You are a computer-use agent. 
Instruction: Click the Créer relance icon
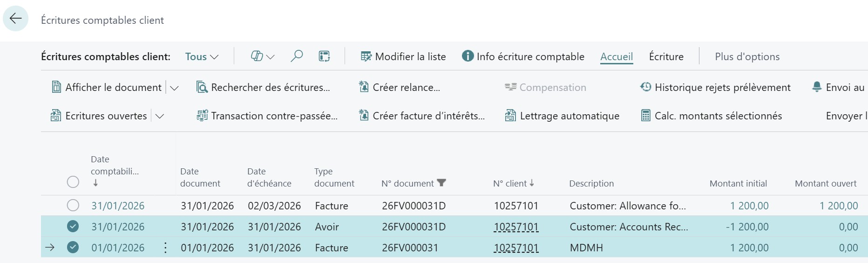[364, 87]
